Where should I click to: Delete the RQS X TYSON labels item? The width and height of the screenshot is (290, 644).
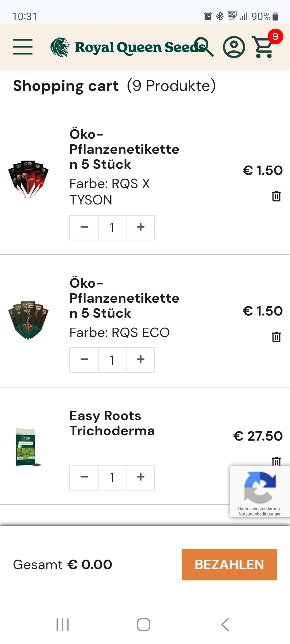276,196
